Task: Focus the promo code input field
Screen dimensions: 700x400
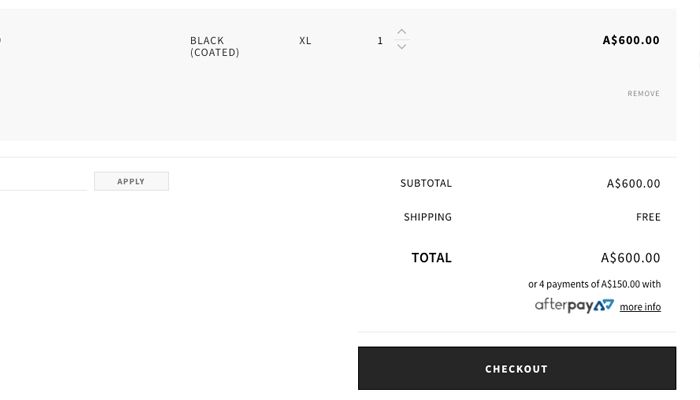Action: click(x=43, y=181)
